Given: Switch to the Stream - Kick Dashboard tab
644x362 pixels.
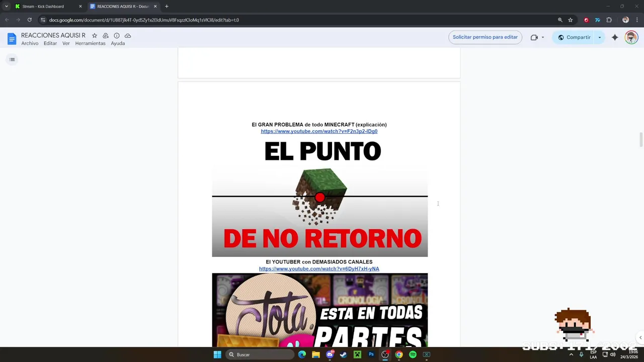Looking at the screenshot, I should click(44, 7).
